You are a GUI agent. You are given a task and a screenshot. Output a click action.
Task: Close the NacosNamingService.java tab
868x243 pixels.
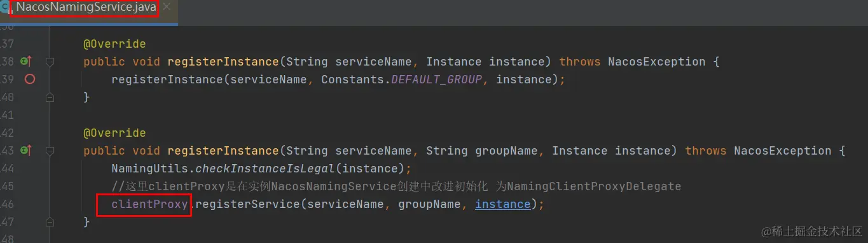(x=167, y=8)
